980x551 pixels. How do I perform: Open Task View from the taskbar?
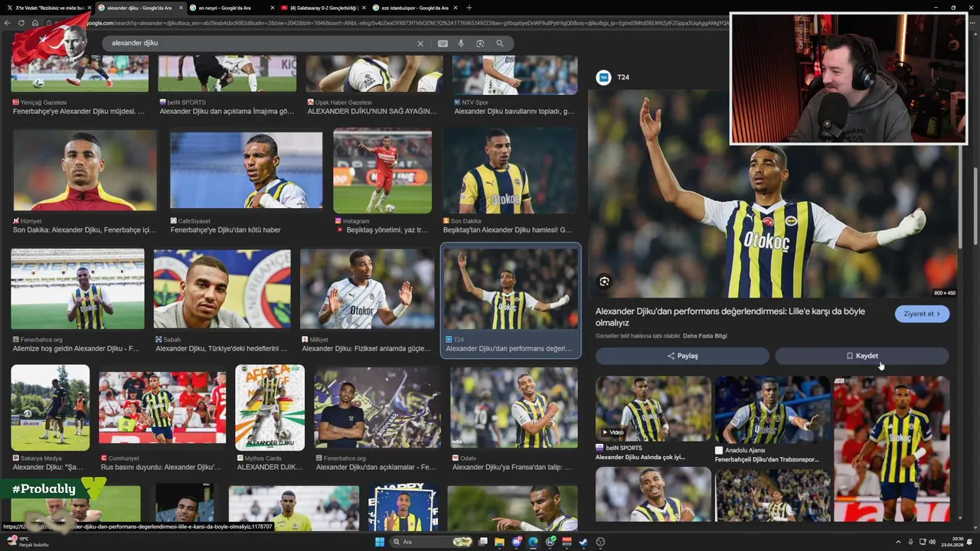click(x=482, y=542)
